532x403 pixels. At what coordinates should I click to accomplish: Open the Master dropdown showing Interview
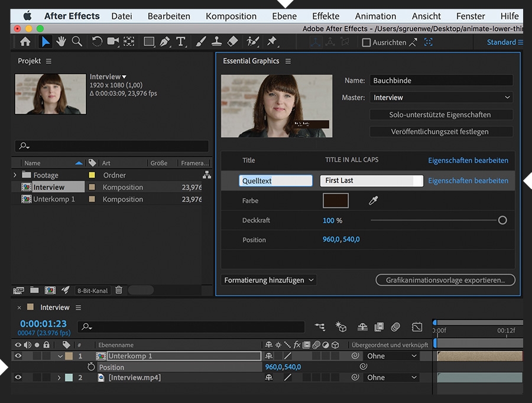pos(441,97)
